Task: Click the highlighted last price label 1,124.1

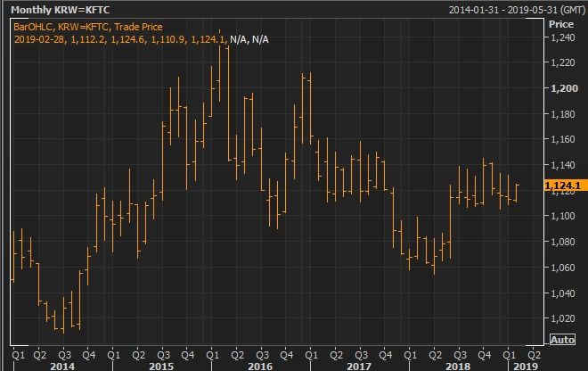Action: click(565, 185)
